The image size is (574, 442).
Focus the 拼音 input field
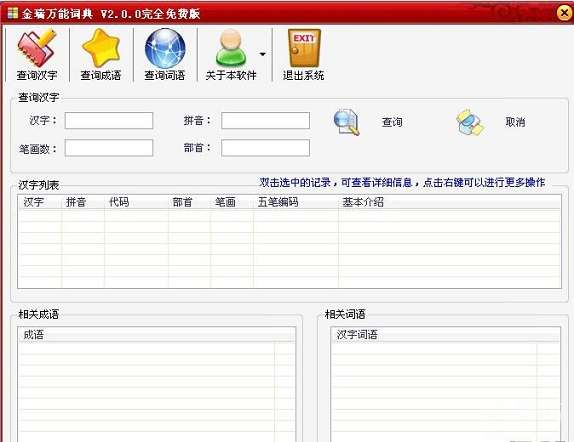(265, 120)
